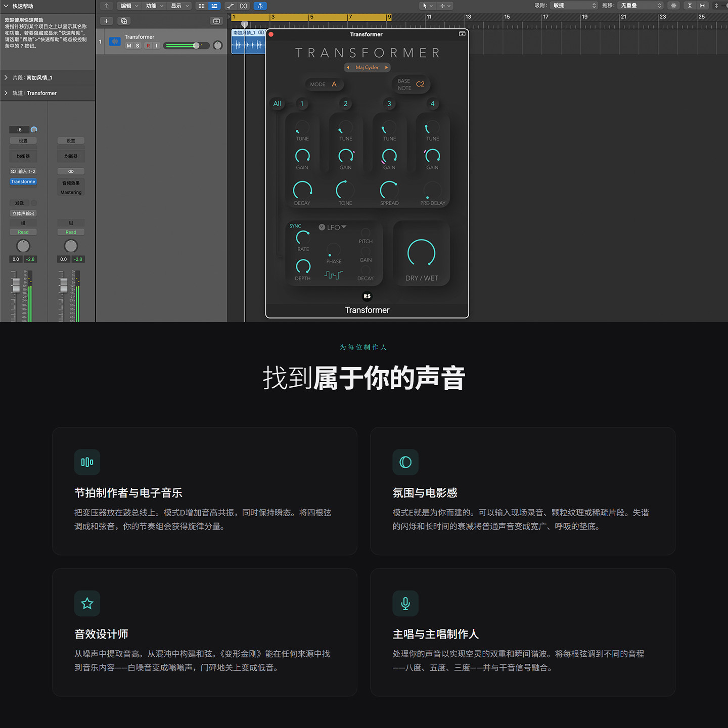This screenshot has height=728, width=728.
Task: Click the BASE NOTE C2 field
Action: (x=411, y=84)
